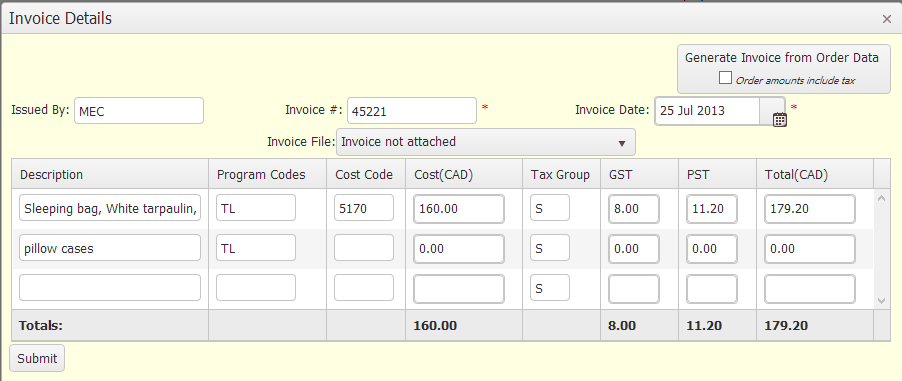Click the 8.00 GST total in Totals row
Image resolution: width=902 pixels, height=381 pixels.
[622, 326]
